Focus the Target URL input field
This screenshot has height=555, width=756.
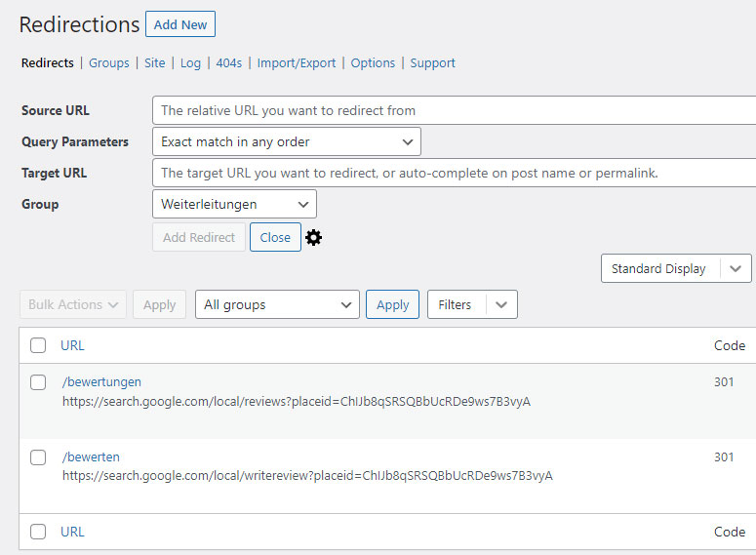(455, 173)
